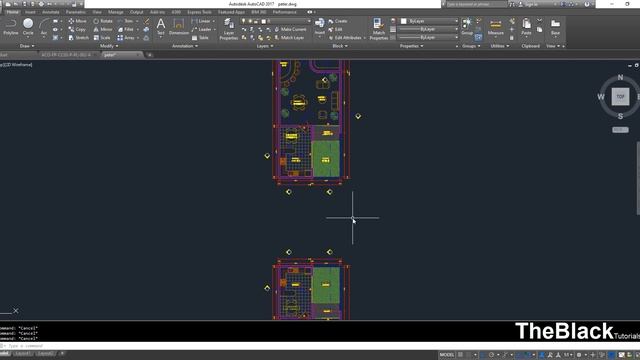640x360 pixels.
Task: Click the Paste clipboard button
Action: [526, 27]
